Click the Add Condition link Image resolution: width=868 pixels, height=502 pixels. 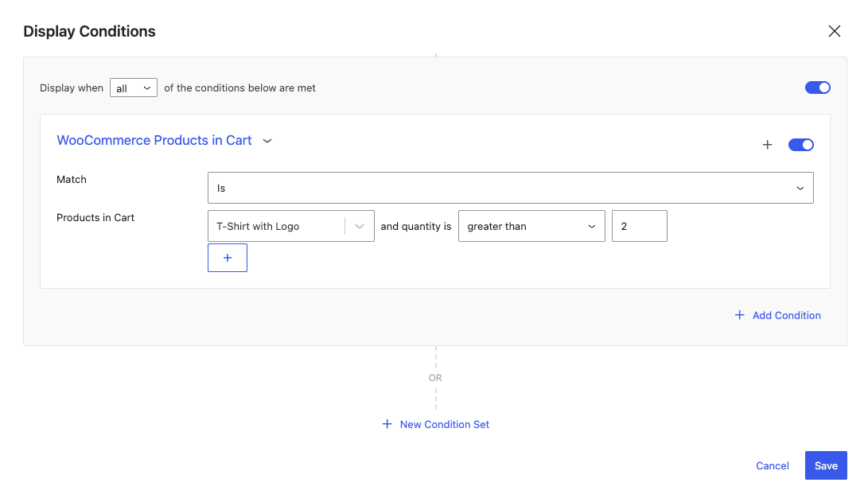pyautogui.click(x=778, y=316)
